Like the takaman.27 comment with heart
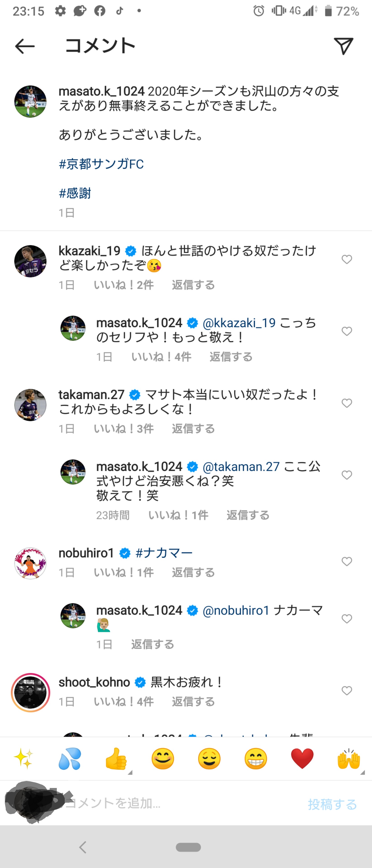 point(347,403)
